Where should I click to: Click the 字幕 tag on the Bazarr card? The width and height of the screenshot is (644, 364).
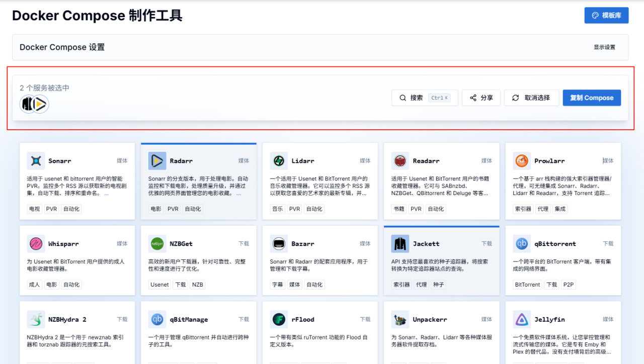tap(278, 285)
